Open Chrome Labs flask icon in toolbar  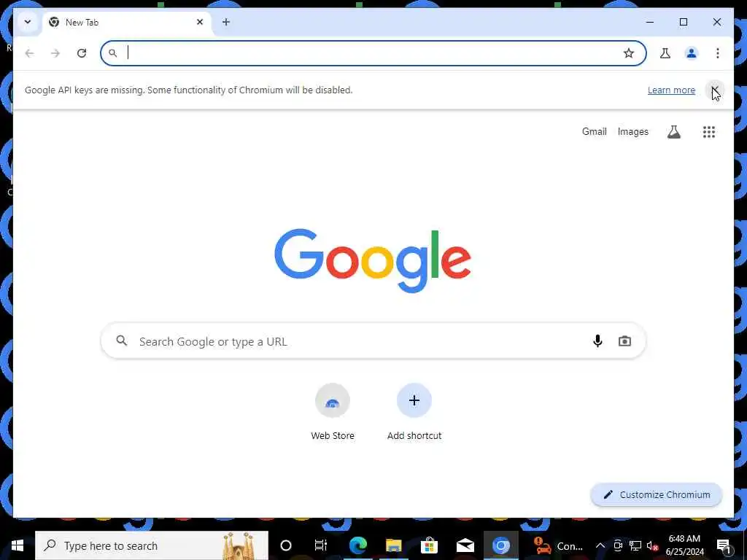(x=665, y=52)
